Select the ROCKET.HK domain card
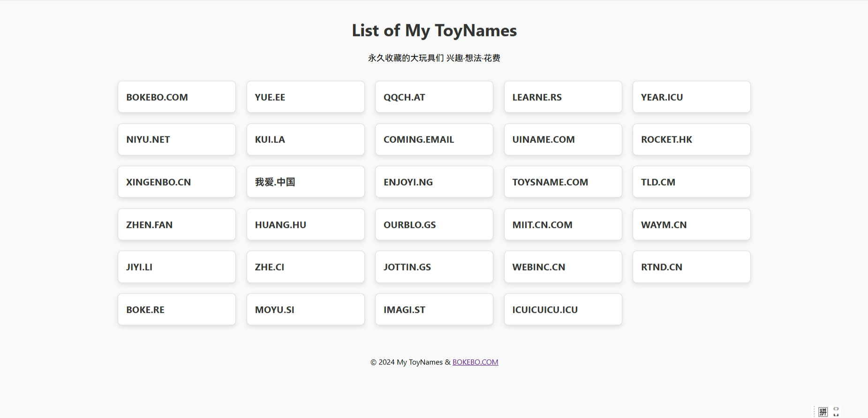This screenshot has width=868, height=418. click(691, 139)
